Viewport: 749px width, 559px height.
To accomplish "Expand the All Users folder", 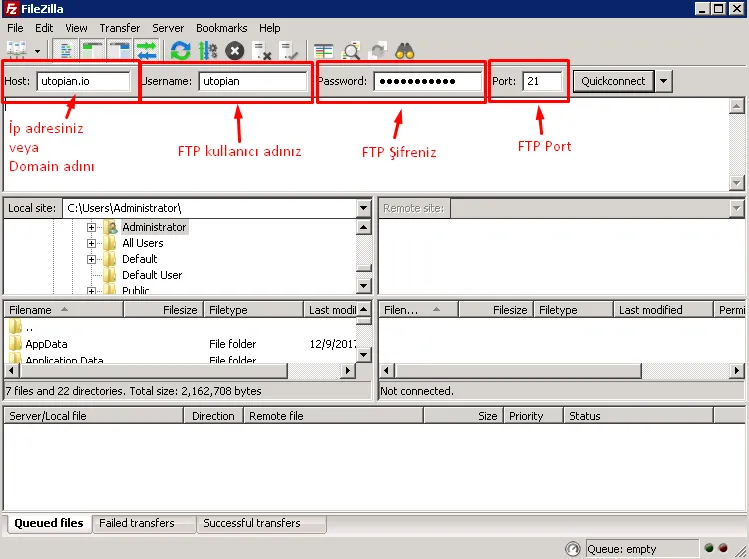I will pyautogui.click(x=91, y=244).
